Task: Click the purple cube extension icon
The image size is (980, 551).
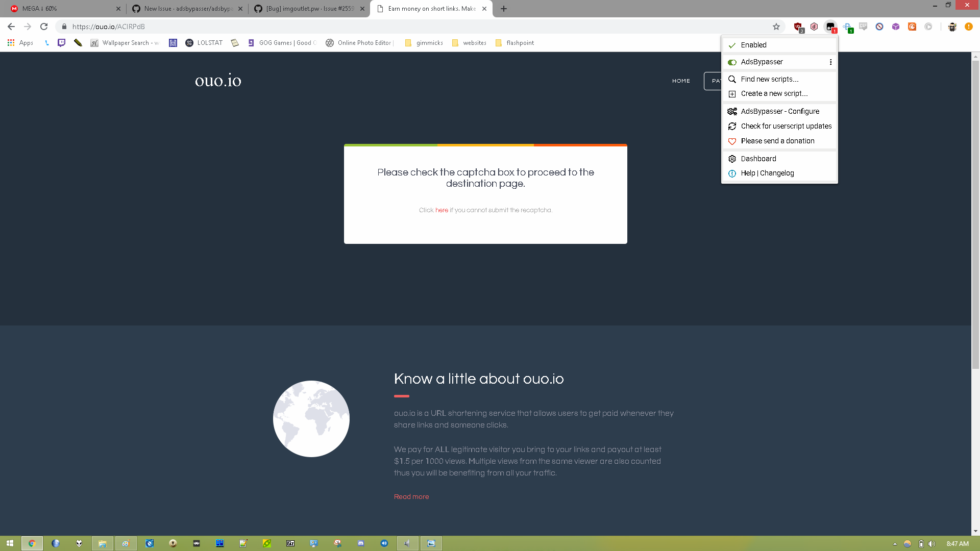Action: point(896,27)
